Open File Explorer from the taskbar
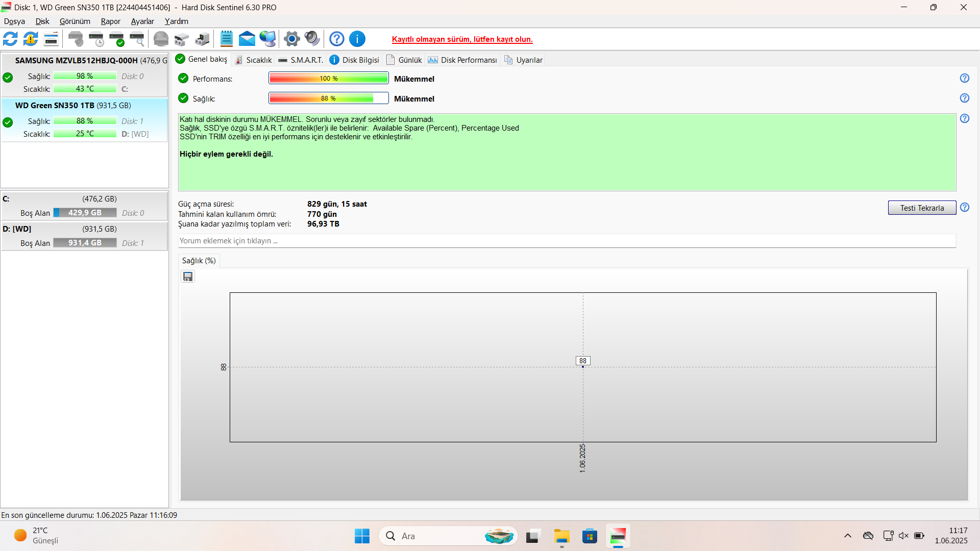The width and height of the screenshot is (980, 551). 561,536
